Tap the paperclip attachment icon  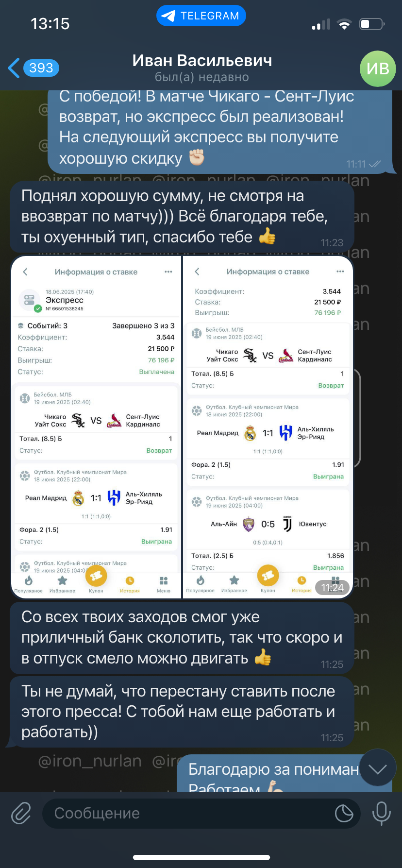(21, 813)
